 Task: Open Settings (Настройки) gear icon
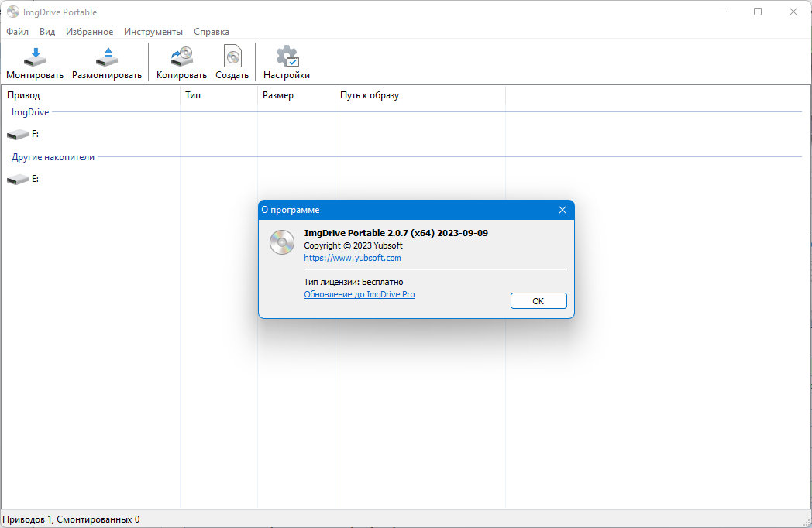[287, 57]
